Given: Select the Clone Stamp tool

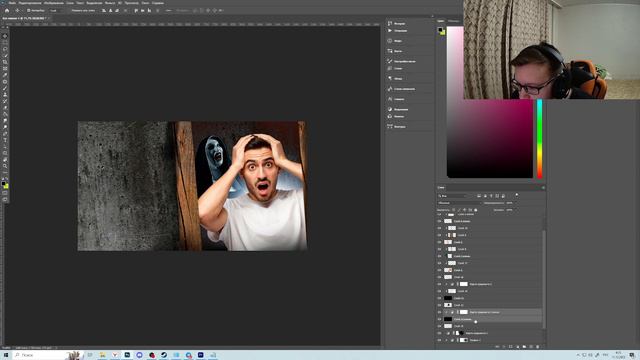Looking at the screenshot, I should [5, 94].
